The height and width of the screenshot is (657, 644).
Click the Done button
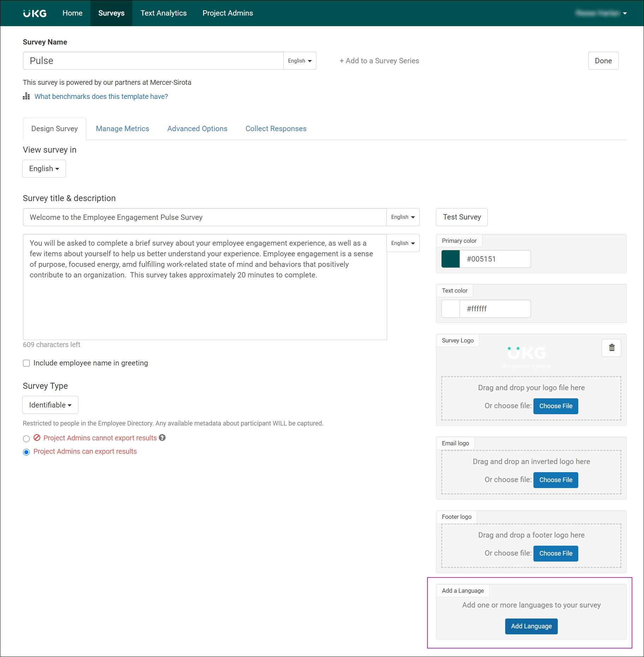coord(603,61)
